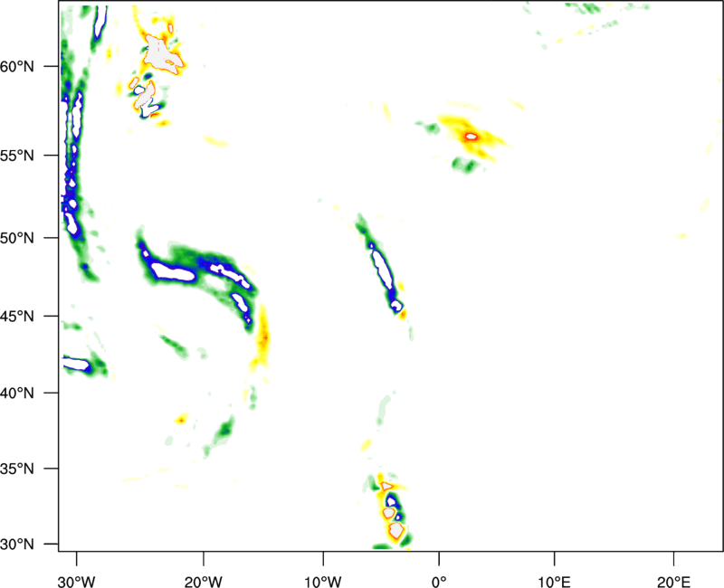This screenshot has width=724, height=588.
Task: Click the 10°E longitude label
Action: (554, 582)
